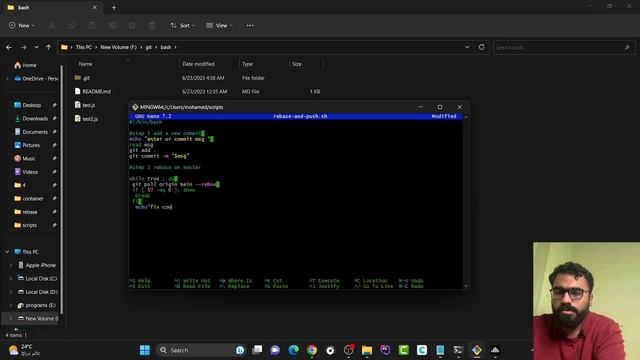Select the .git folder row

pyautogui.click(x=198, y=78)
